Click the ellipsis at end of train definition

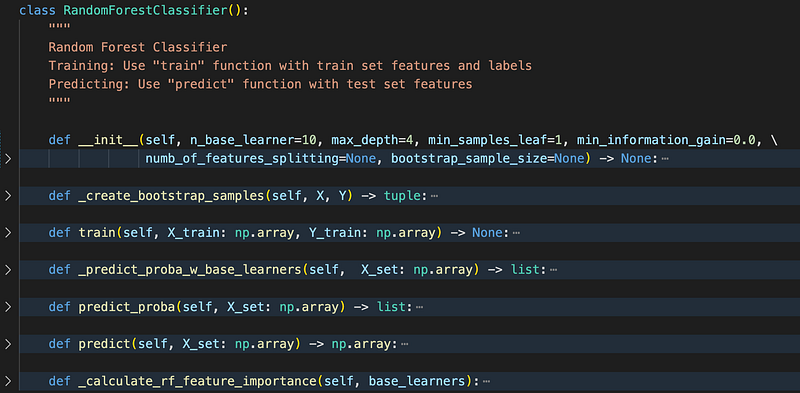click(516, 233)
